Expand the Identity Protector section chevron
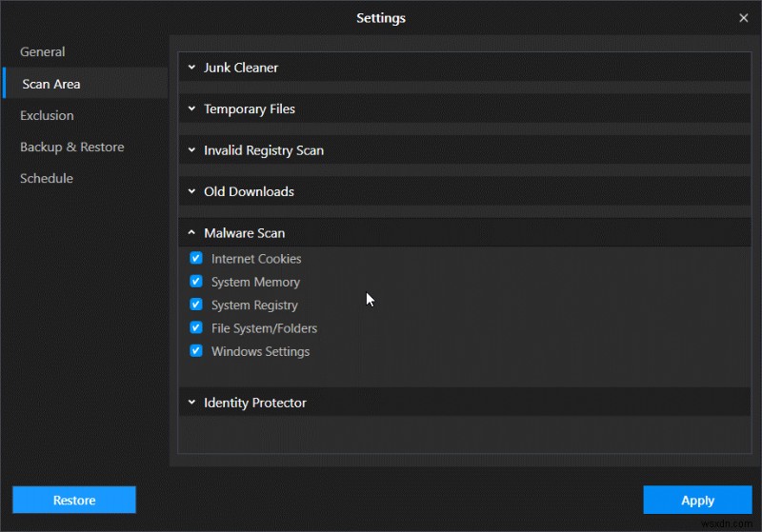Image resolution: width=762 pixels, height=532 pixels. 191,403
